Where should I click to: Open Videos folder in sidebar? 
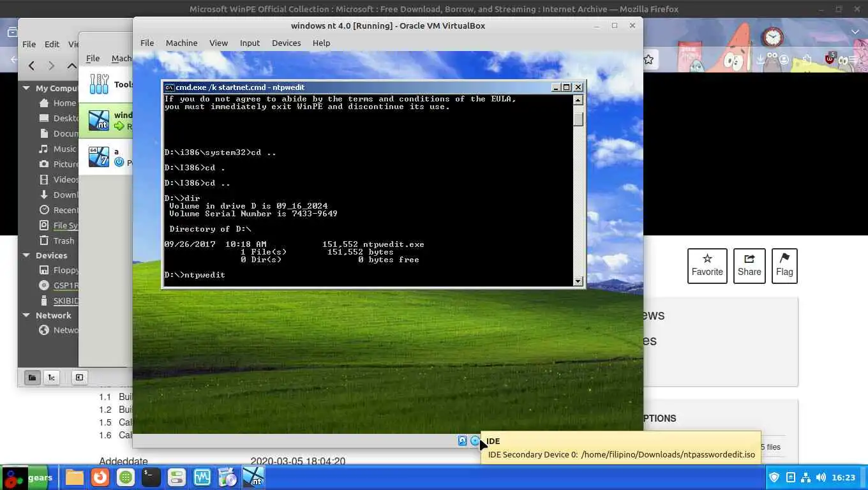pyautogui.click(x=57, y=179)
